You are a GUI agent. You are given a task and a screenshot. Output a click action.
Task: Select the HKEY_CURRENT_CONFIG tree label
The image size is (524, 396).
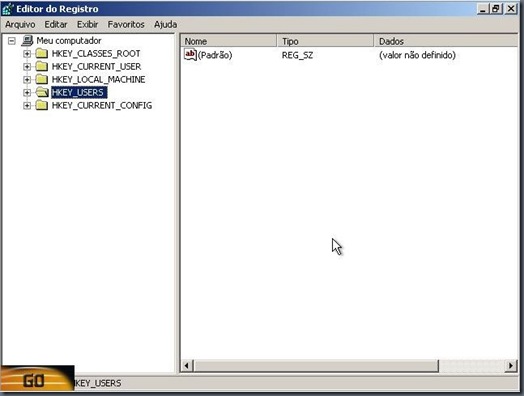102,106
